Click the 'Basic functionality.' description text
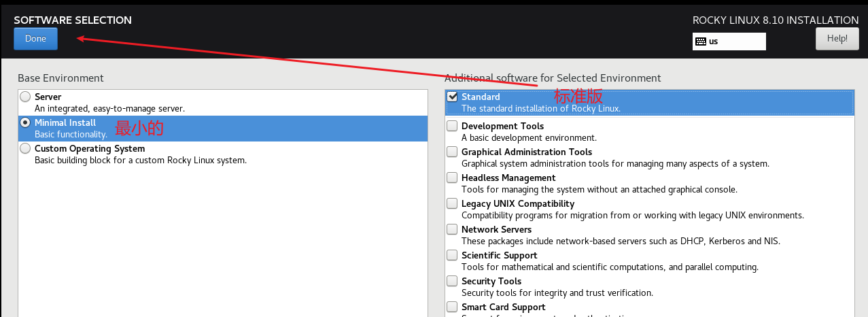This screenshot has height=317, width=868. (71, 134)
